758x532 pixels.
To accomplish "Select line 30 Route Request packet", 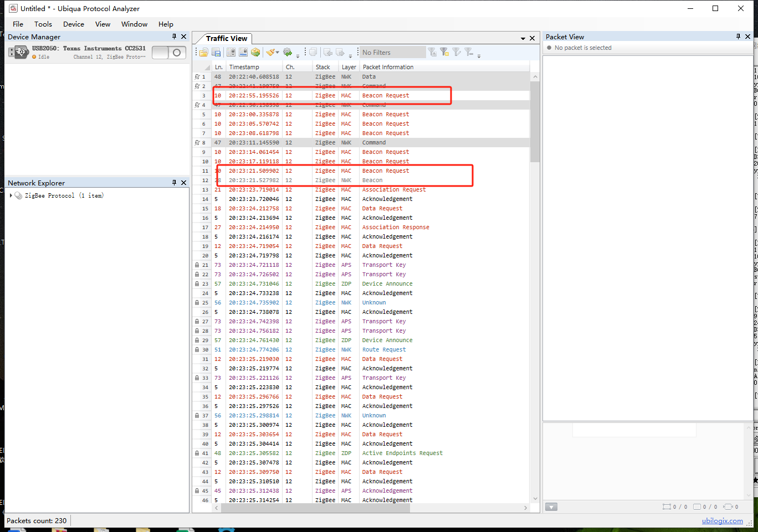I will coord(361,350).
